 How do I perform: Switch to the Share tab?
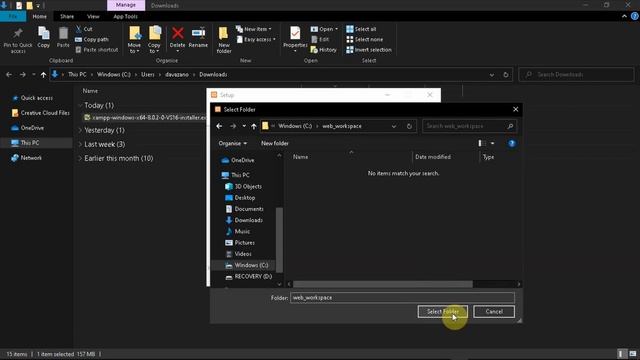coord(67,16)
